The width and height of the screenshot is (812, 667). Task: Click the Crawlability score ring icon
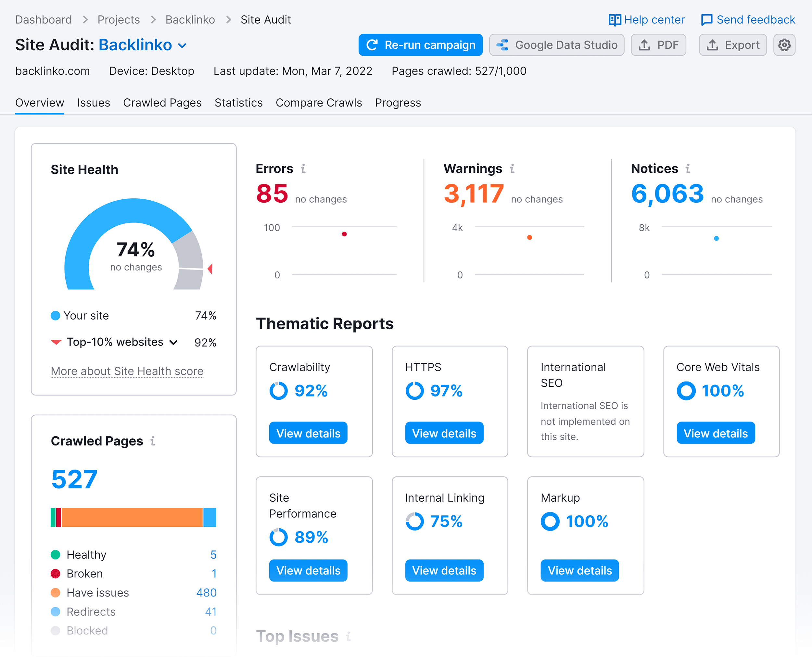(x=279, y=391)
